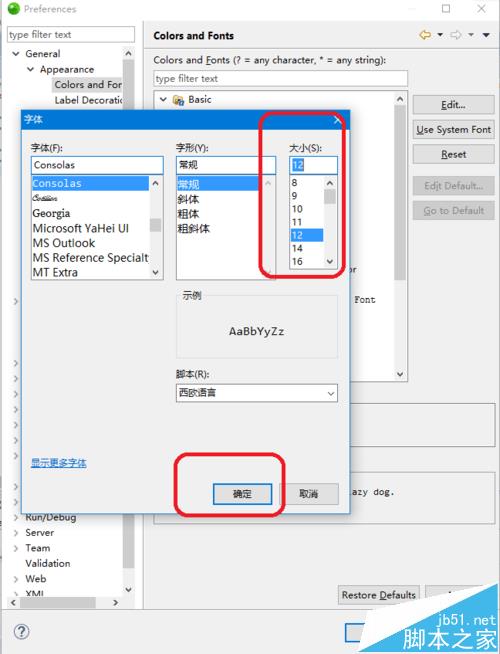The height and width of the screenshot is (654, 500).
Task: Click the font name input field showing Consolas
Action: 97,165
